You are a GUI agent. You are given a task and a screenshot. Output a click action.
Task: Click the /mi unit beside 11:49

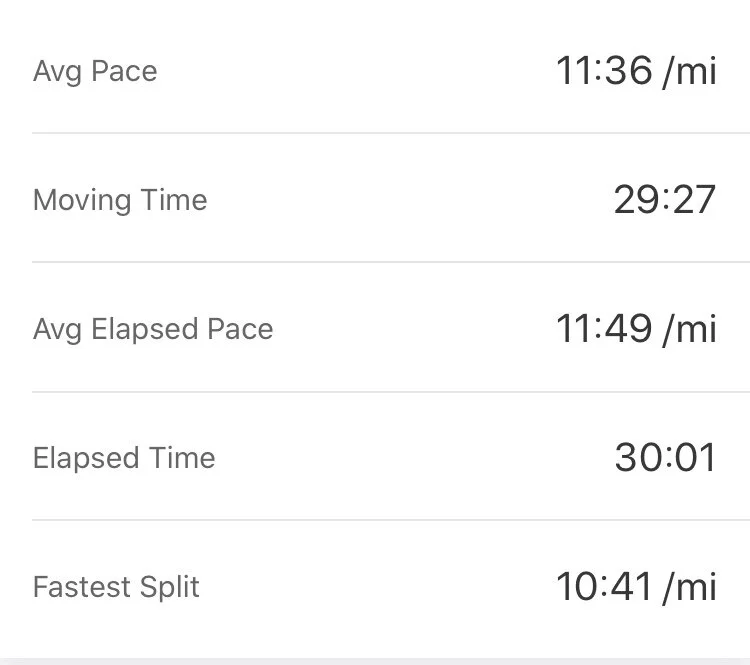pos(690,329)
